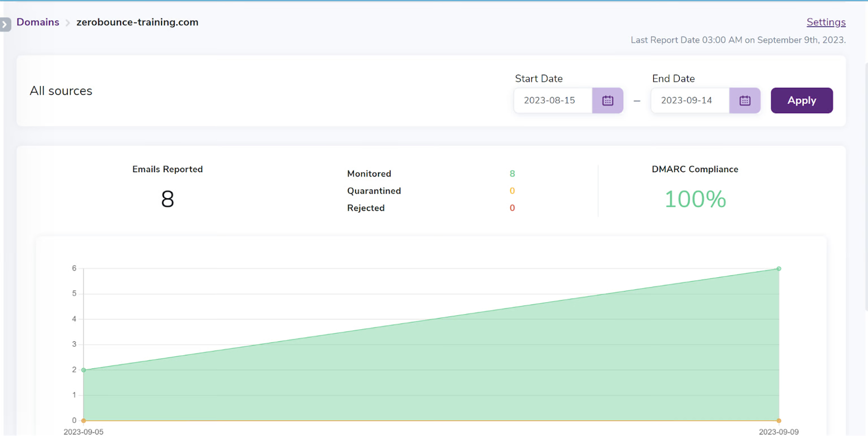Expand the left sidebar chevron arrow
The height and width of the screenshot is (436, 868).
pos(5,24)
